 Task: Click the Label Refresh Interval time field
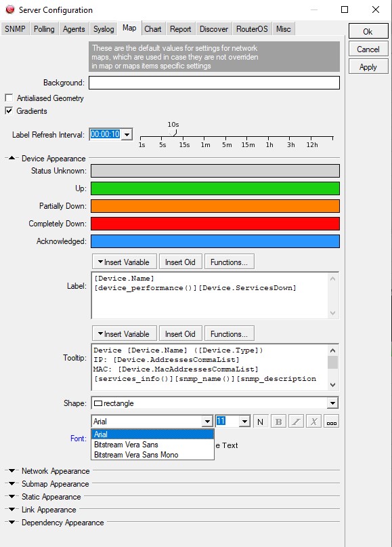click(105, 134)
